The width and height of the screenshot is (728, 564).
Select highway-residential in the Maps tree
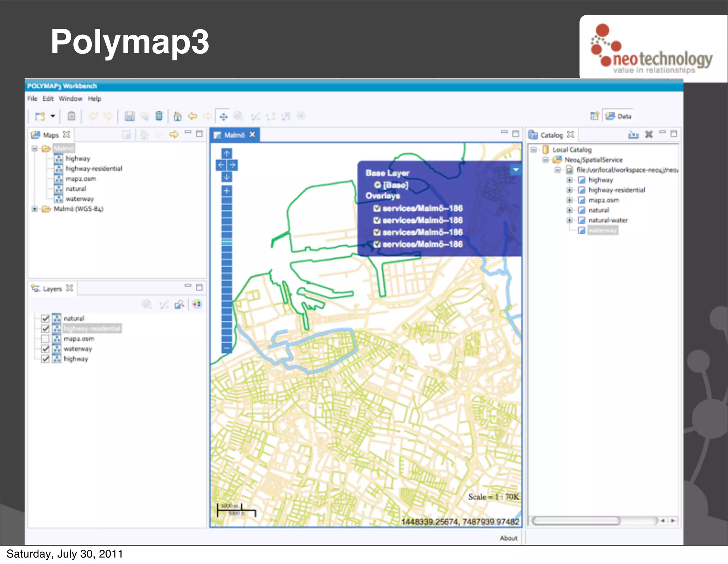pyautogui.click(x=94, y=168)
